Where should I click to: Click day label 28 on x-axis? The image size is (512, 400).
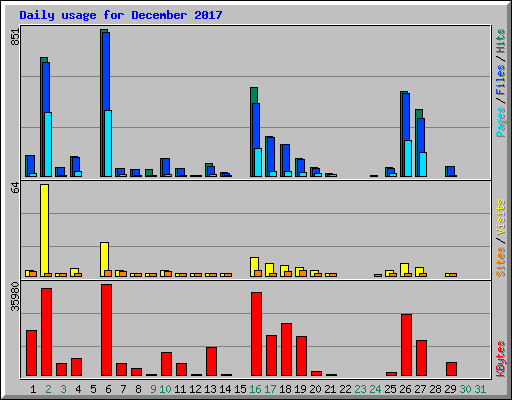[435, 389]
